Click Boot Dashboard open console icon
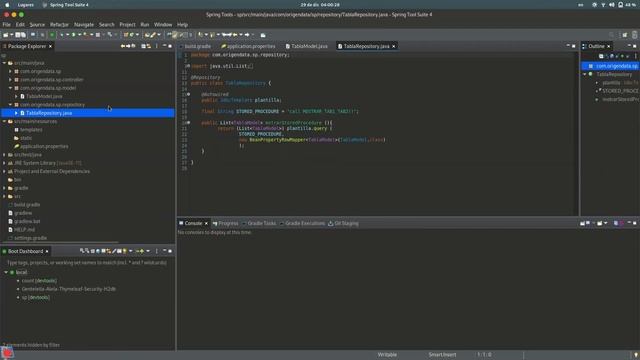Viewport: 640px width, 360px height. point(103,251)
